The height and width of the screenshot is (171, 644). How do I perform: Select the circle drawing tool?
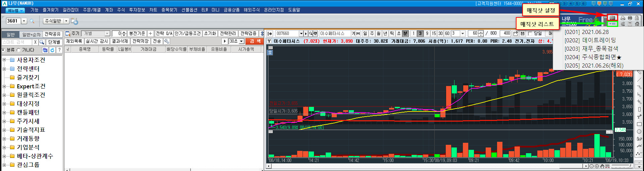point(639,131)
